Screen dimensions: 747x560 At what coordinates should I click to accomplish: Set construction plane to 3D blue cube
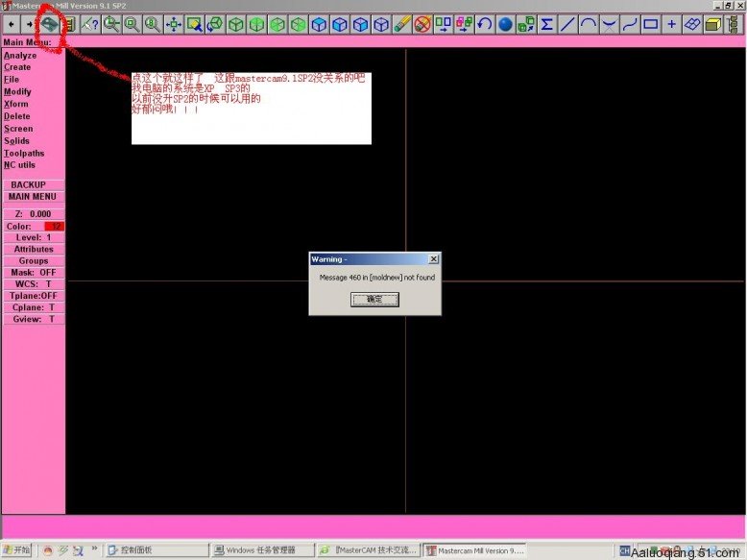click(x=381, y=24)
